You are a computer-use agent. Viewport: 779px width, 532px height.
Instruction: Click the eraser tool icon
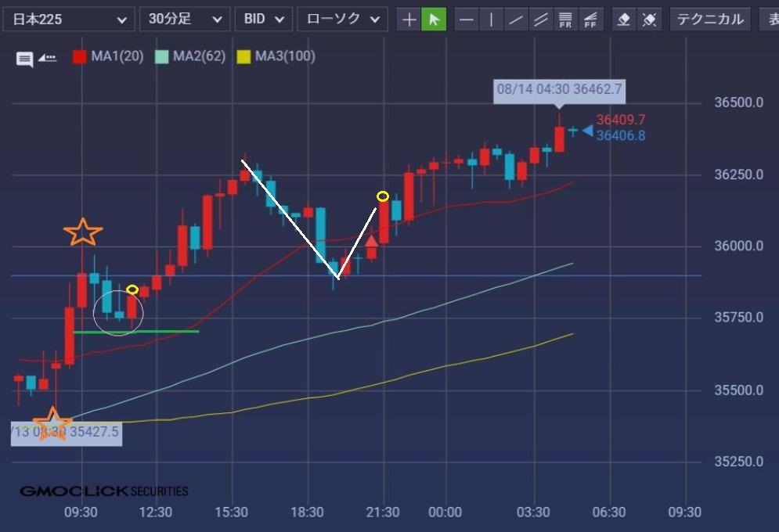point(624,20)
